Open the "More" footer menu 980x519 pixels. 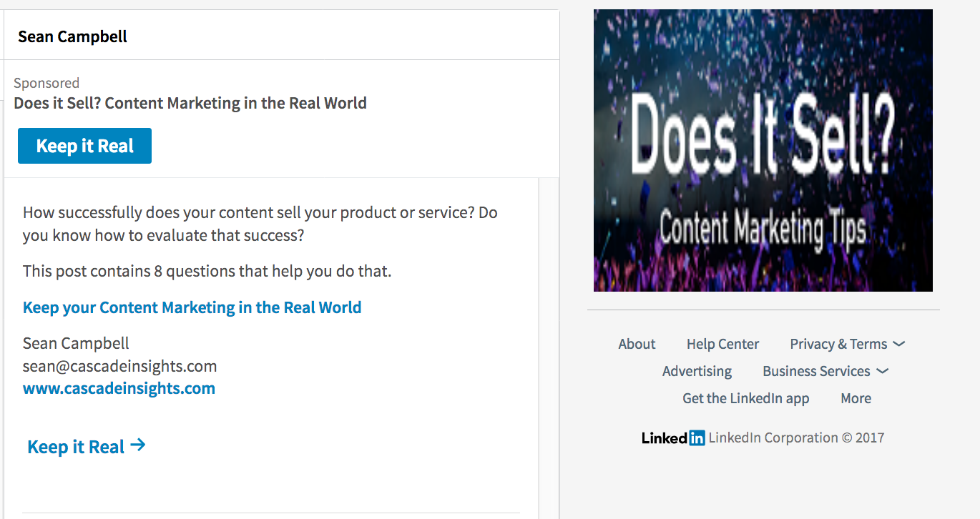tap(856, 398)
